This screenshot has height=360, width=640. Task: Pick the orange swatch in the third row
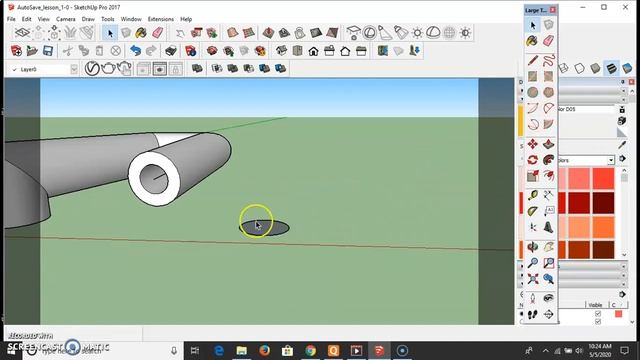click(603, 227)
